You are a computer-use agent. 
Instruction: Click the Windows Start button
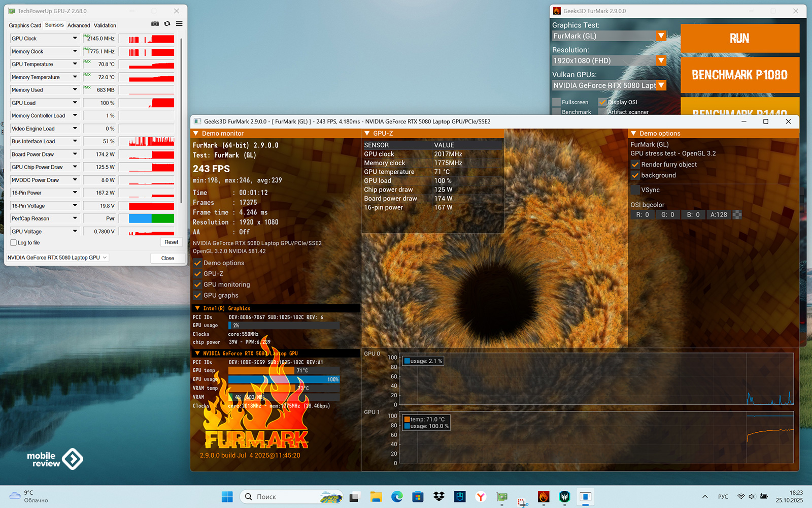coord(227,497)
